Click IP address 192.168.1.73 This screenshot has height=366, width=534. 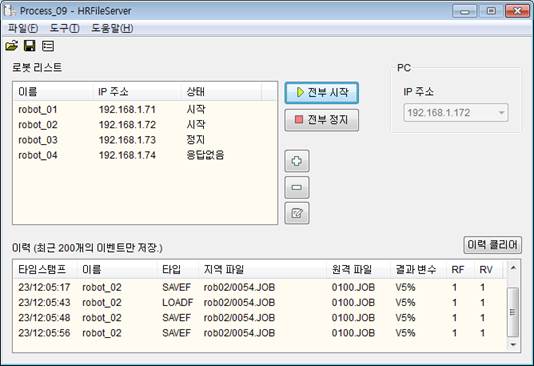127,140
